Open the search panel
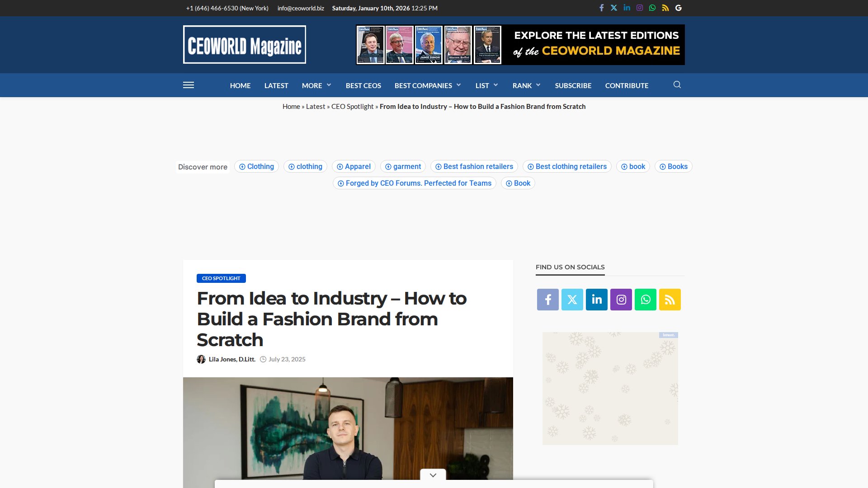This screenshot has height=488, width=868. [x=677, y=84]
